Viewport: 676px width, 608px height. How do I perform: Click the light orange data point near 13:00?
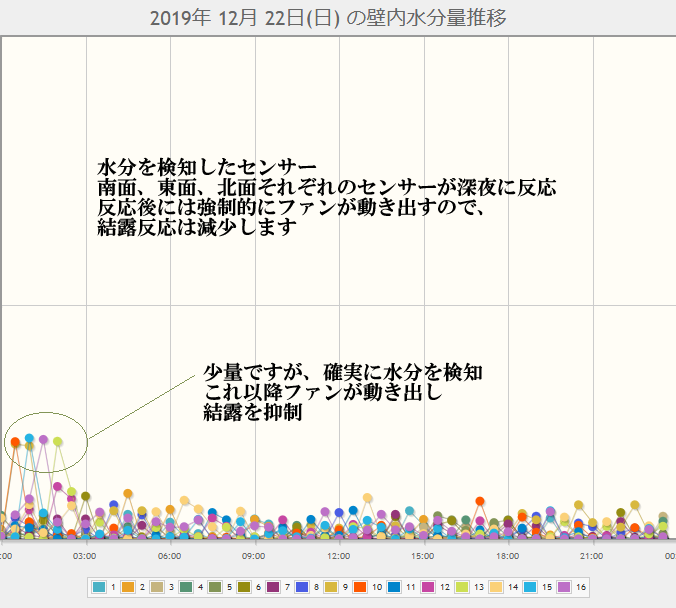click(367, 498)
